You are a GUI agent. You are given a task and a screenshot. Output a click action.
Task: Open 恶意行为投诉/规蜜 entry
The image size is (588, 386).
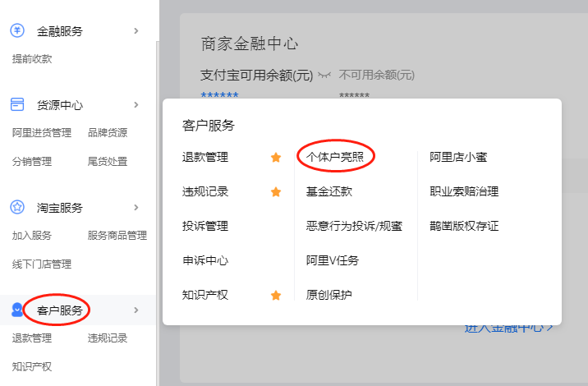[x=354, y=226]
